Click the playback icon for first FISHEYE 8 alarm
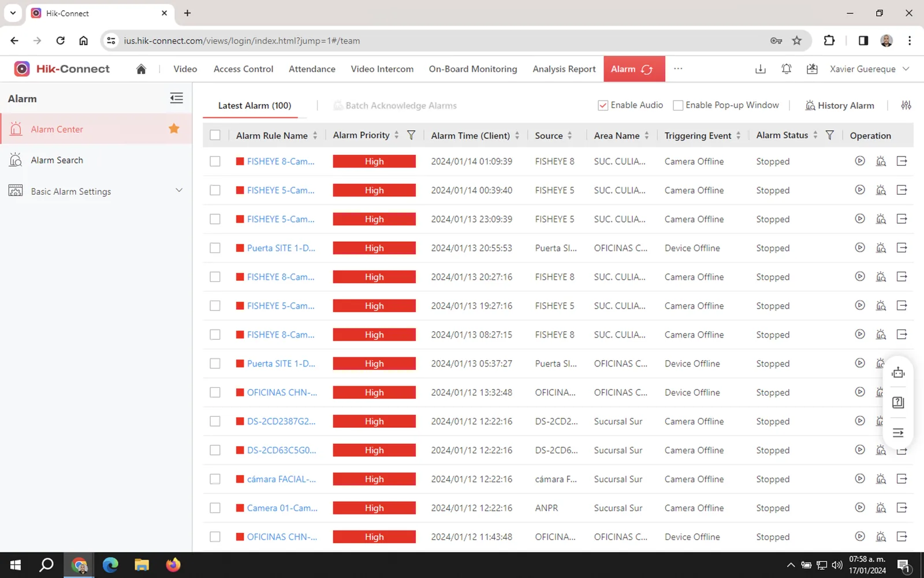Image resolution: width=924 pixels, height=578 pixels. tap(860, 161)
